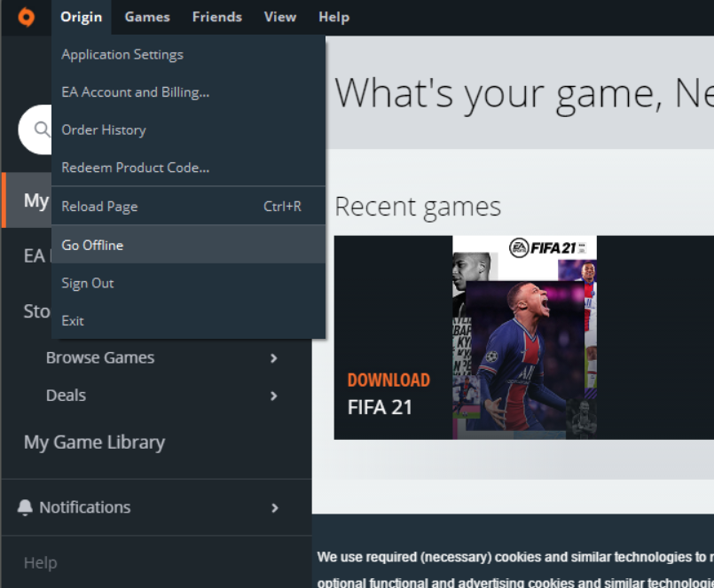Screen dimensions: 714x588
Task: Expand the Notifications chevron
Action: pos(275,507)
